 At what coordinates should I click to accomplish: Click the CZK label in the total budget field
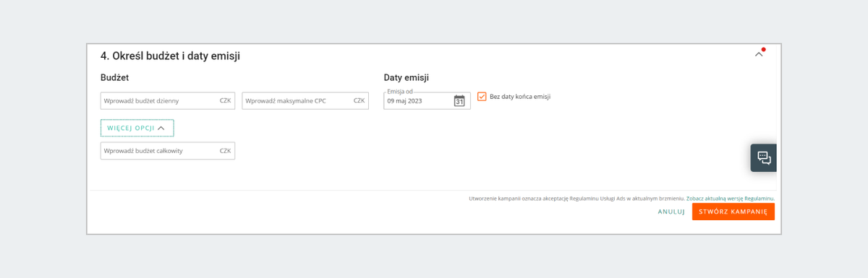click(225, 150)
